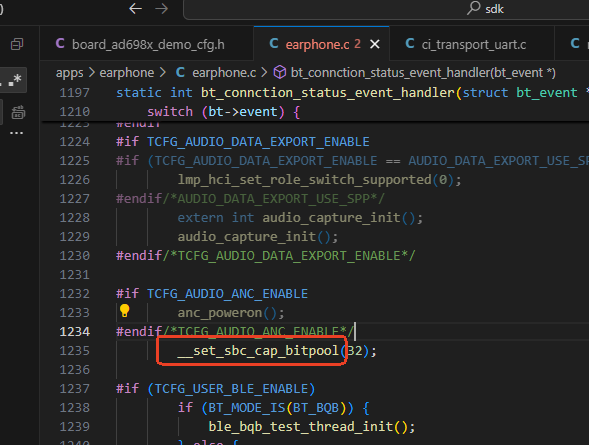Toggle the regex search option
This screenshot has height=445, width=589.
pos(15,80)
